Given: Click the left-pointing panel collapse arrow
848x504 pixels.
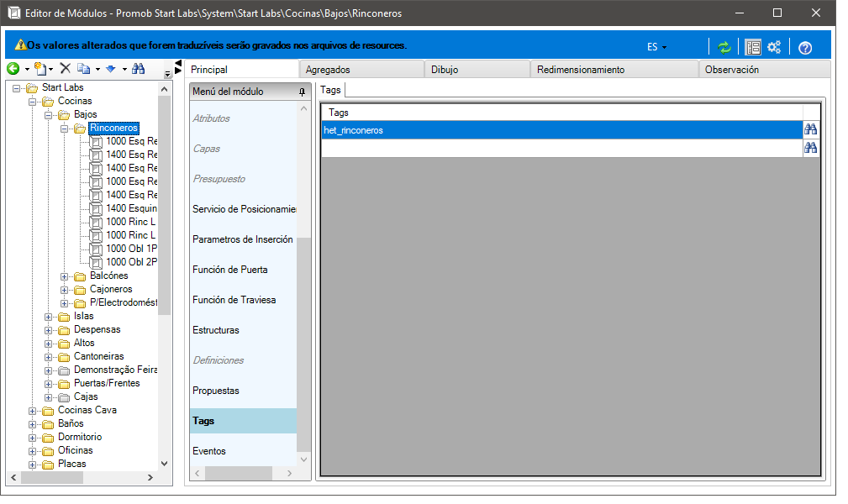Looking at the screenshot, I should pos(178,63).
